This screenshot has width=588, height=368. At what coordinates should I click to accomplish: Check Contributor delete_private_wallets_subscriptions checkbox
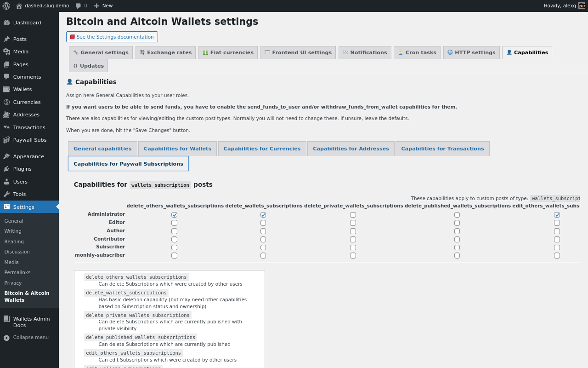353,239
